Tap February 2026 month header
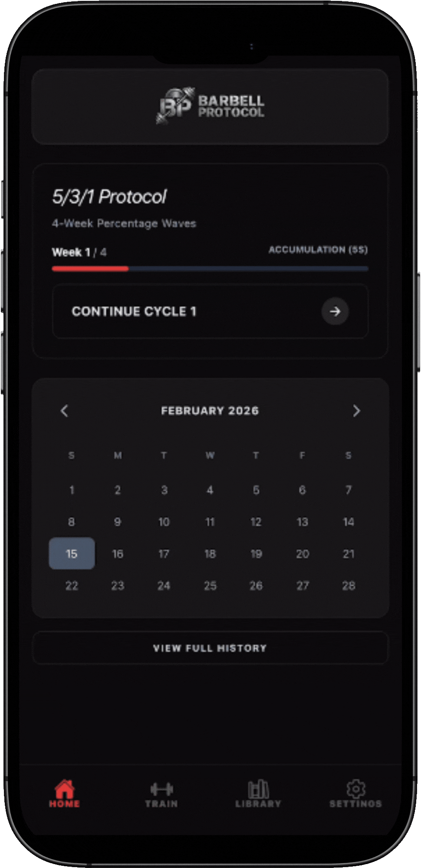The width and height of the screenshot is (421, 868). click(x=210, y=411)
